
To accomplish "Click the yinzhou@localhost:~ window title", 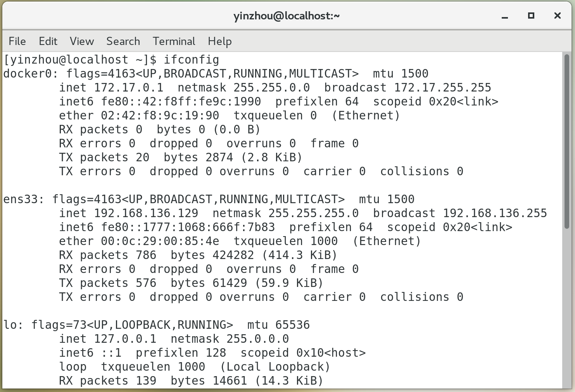I will pos(287,16).
